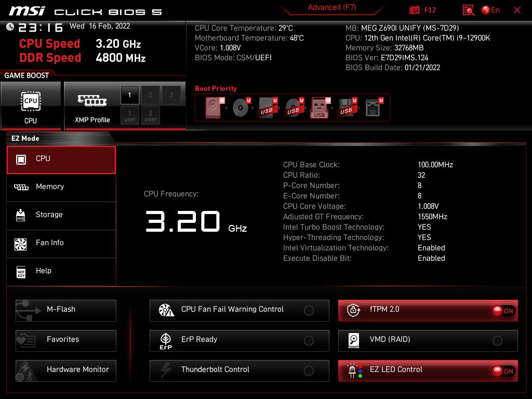Image resolution: width=532 pixels, height=399 pixels.
Task: Open the Storage tab in EZ Mode
Action: 61,216
